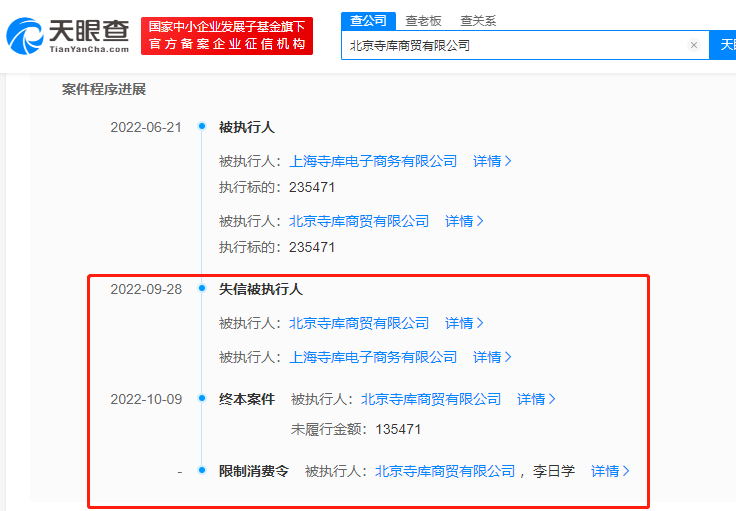Click the 案件程序进展 section heading
Viewport: 736px width, 511px height.
point(104,89)
